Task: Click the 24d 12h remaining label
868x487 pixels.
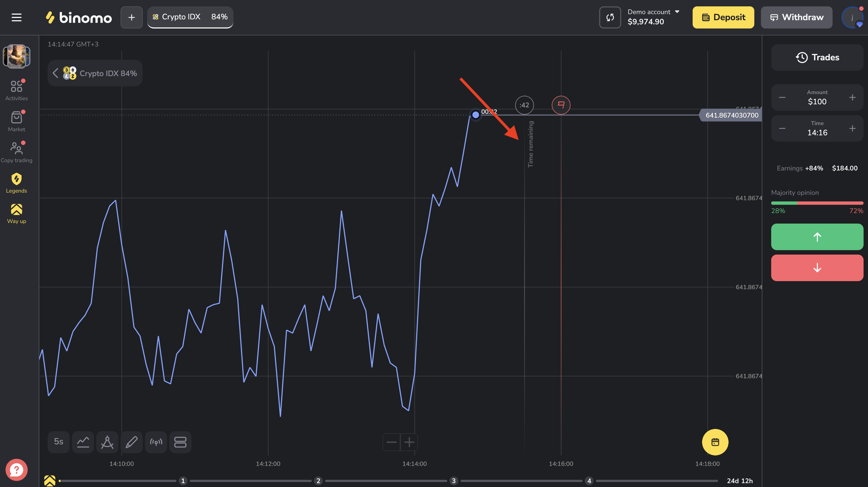Action: (740, 481)
